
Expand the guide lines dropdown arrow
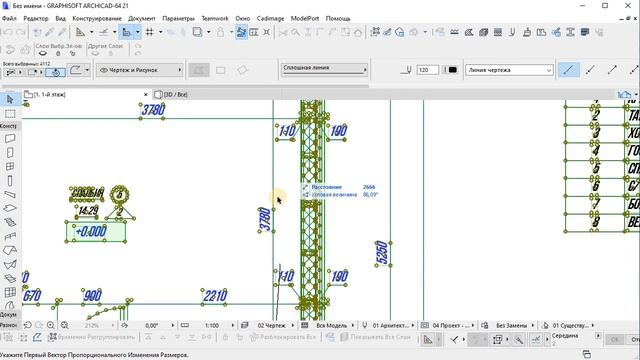[x=91, y=32]
